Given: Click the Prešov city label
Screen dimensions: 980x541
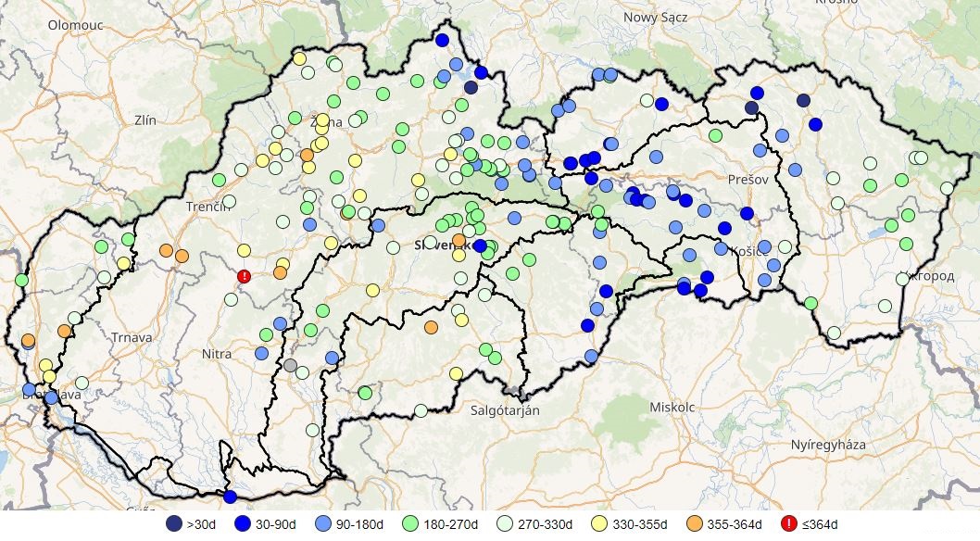Looking at the screenshot, I should point(748,179).
